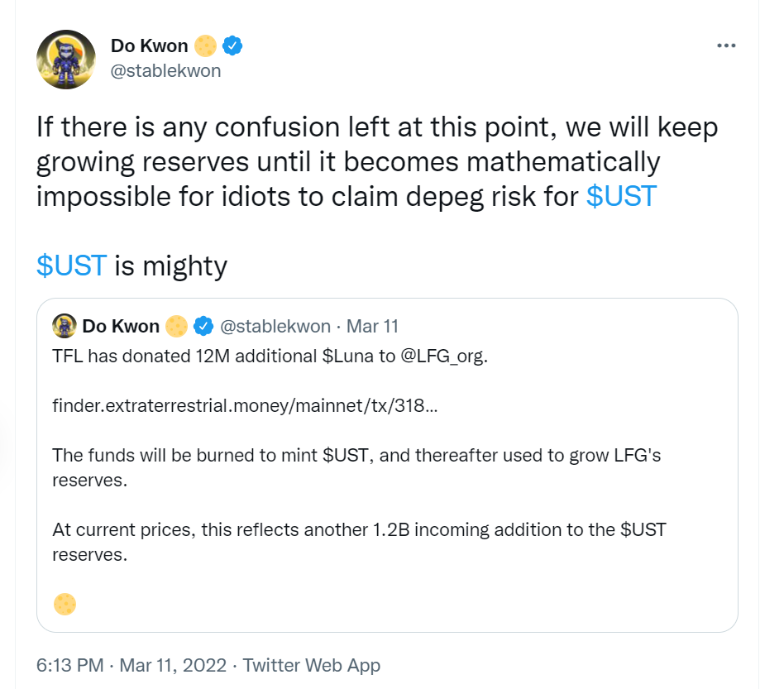Image resolution: width=784 pixels, height=689 pixels.
Task: Open the 6:13 PM Mar 11, 2022 timestamp
Action: pos(131,666)
